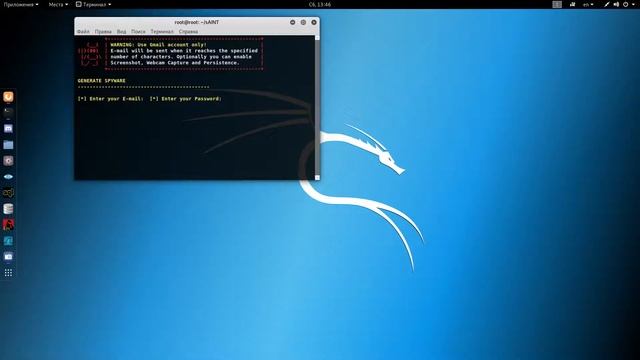Open the camera screenshot icon in the dock
The width and height of the screenshot is (640, 360).
tap(8, 256)
